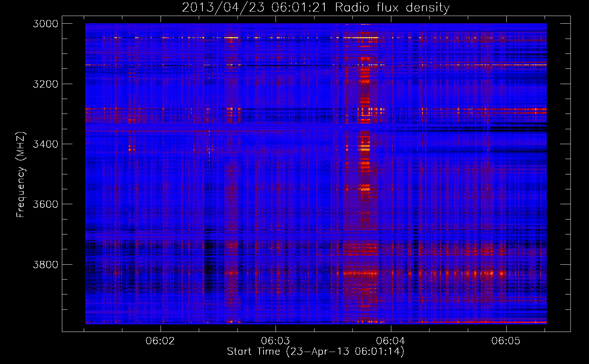The width and height of the screenshot is (589, 364).
Task: Click the 06:02 time tick label
Action: pyautogui.click(x=160, y=341)
